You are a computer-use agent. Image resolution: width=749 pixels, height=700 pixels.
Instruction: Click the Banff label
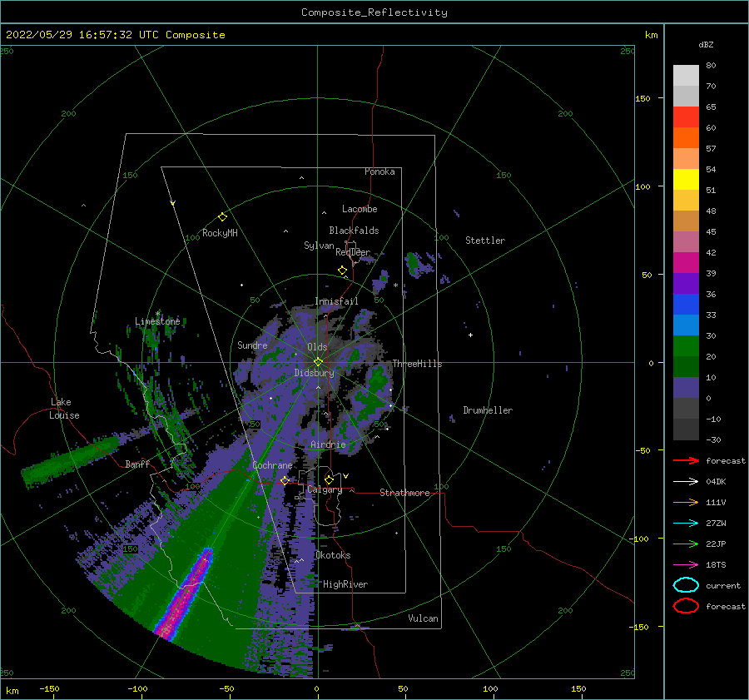(x=137, y=464)
